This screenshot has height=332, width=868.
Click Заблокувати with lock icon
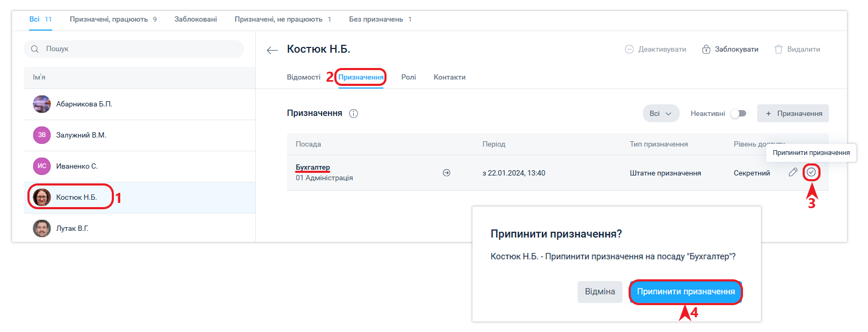point(730,50)
